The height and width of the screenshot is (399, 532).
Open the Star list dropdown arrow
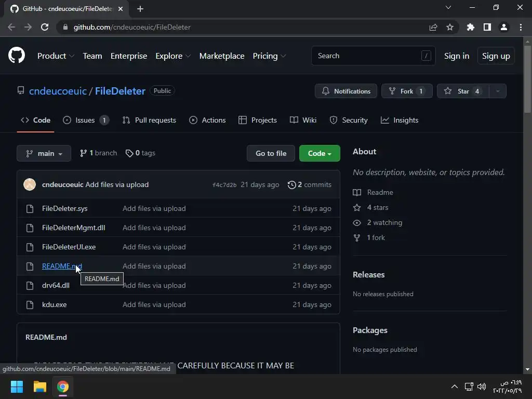[x=498, y=91]
